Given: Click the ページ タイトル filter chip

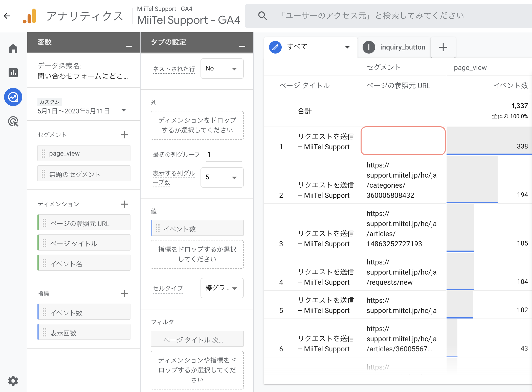Looking at the screenshot, I should (197, 339).
